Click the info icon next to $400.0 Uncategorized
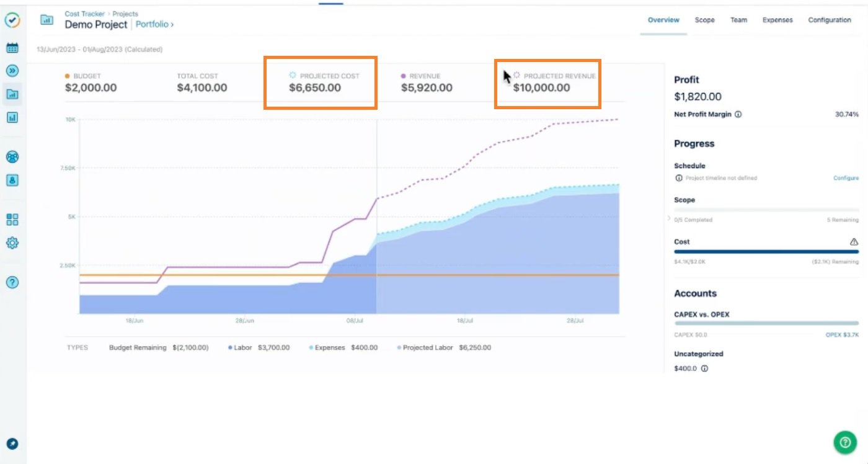This screenshot has width=868, height=464. pos(704,368)
